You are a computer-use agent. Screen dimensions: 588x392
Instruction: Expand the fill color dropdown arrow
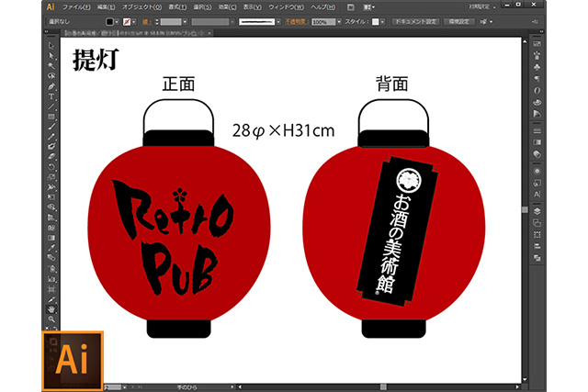117,22
